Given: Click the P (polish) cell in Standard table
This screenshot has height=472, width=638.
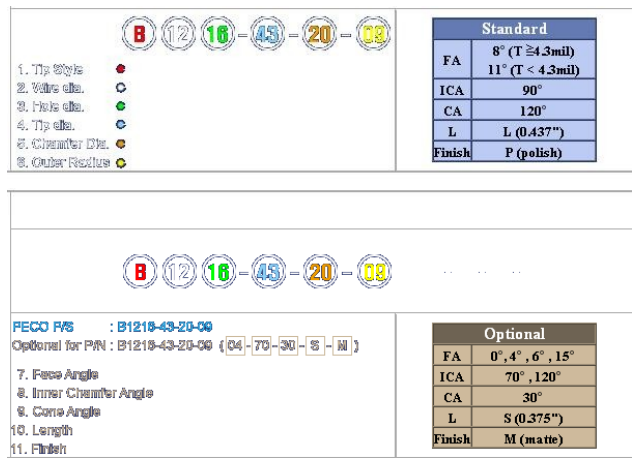Looking at the screenshot, I should (534, 153).
